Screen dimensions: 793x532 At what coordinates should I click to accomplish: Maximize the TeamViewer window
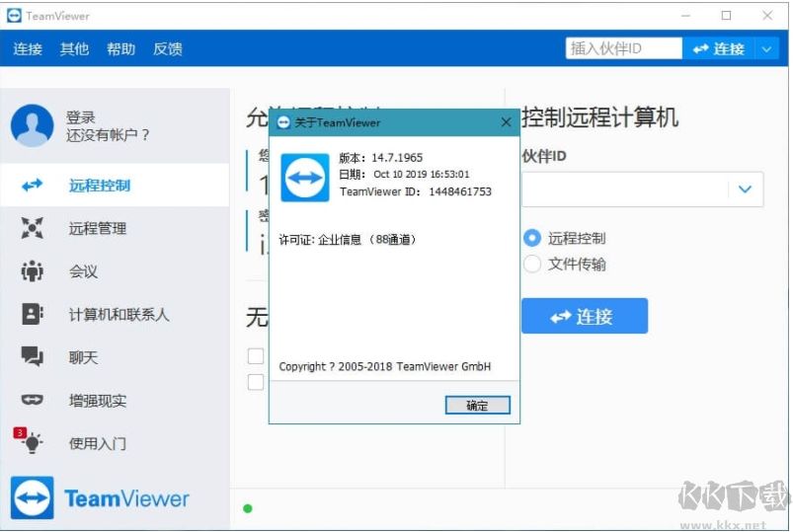pyautogui.click(x=726, y=16)
